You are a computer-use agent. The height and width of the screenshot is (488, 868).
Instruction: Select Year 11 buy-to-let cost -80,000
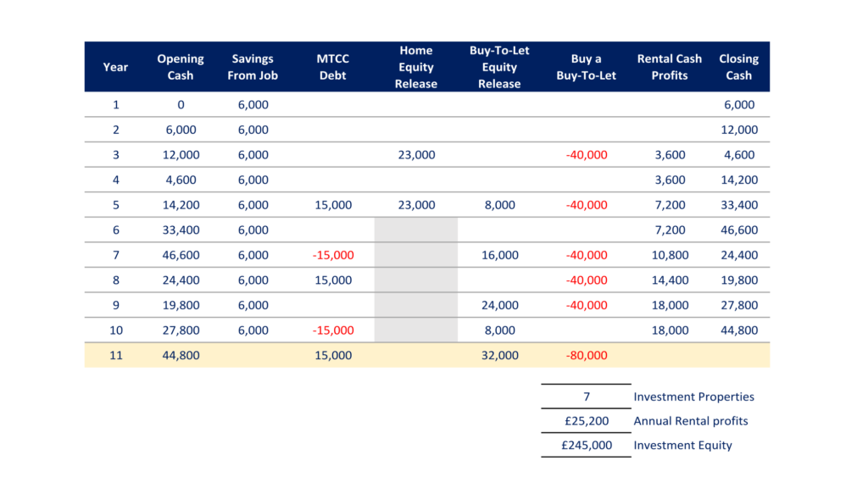pos(587,355)
